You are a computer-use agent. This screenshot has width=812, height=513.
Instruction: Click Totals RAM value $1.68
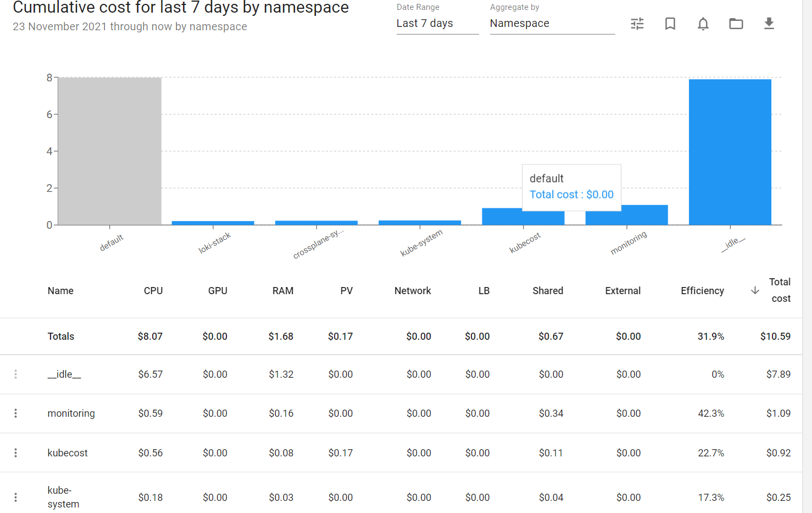click(281, 337)
